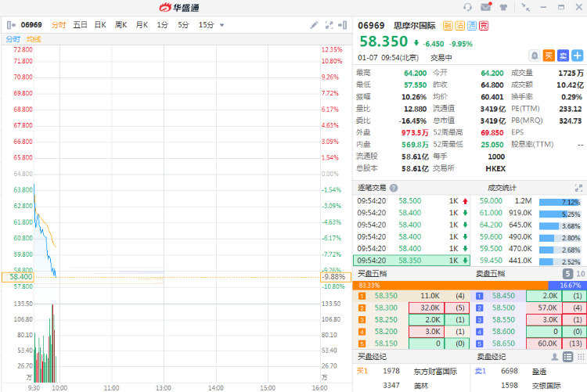
Task: Expand the trade statistics panel
Action: [x=579, y=188]
